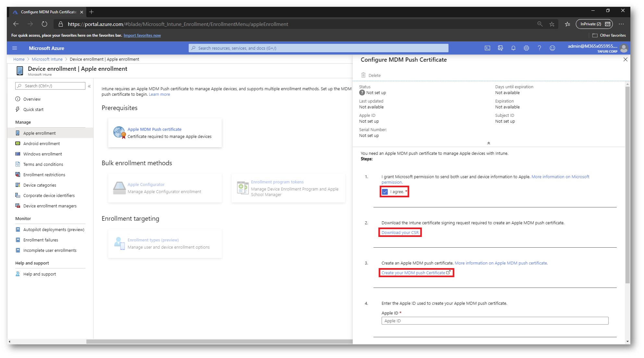
Task: Open browser settings ellipsis menu
Action: [x=621, y=24]
